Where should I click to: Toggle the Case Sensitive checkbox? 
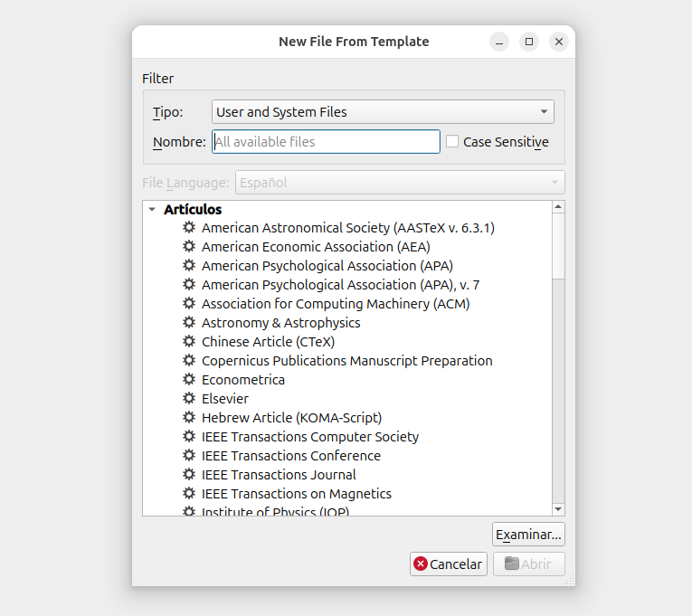click(x=452, y=142)
